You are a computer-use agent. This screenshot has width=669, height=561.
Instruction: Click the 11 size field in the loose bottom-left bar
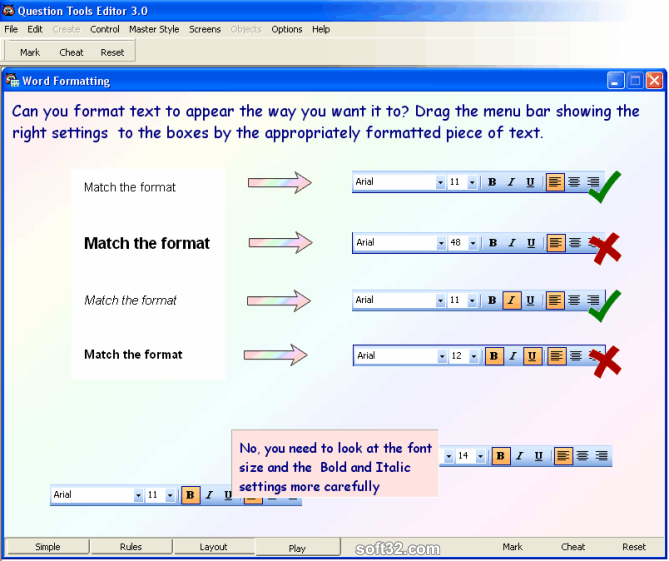tap(155, 495)
